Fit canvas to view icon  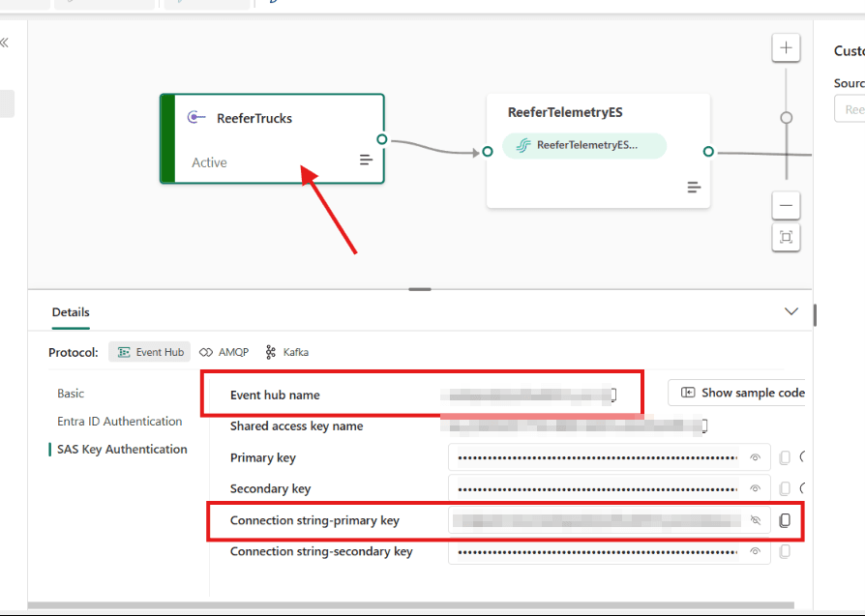[x=786, y=237]
